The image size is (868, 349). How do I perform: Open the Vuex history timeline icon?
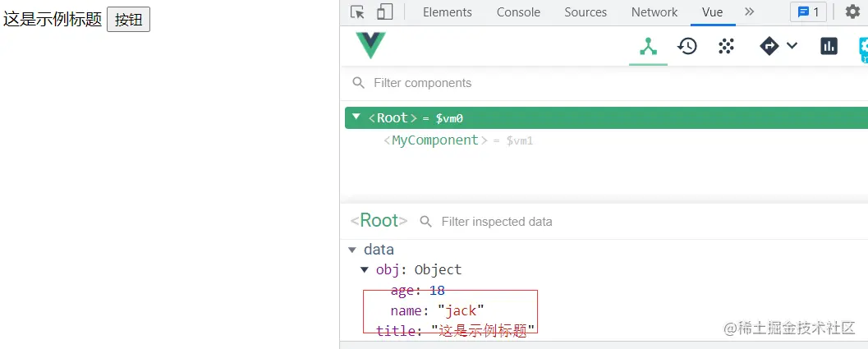687,46
